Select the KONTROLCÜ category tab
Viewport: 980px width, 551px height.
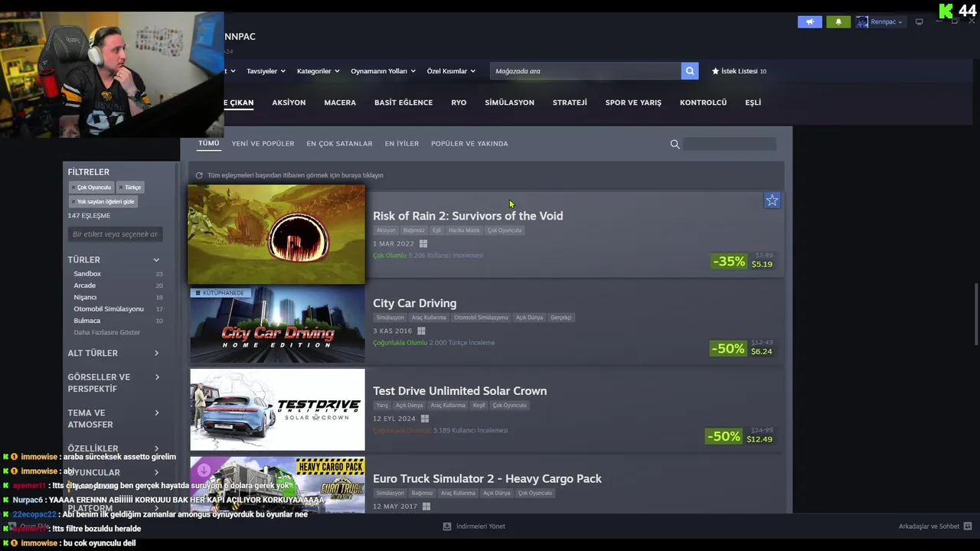coord(703,103)
